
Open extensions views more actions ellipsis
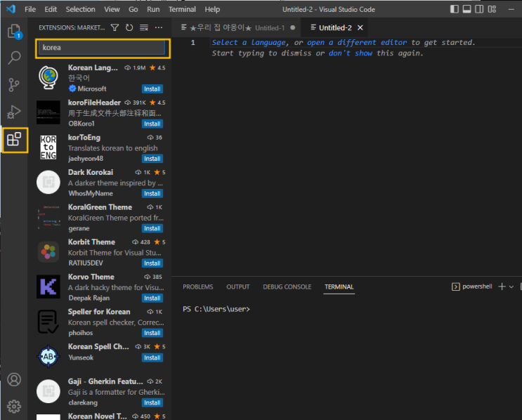point(159,27)
